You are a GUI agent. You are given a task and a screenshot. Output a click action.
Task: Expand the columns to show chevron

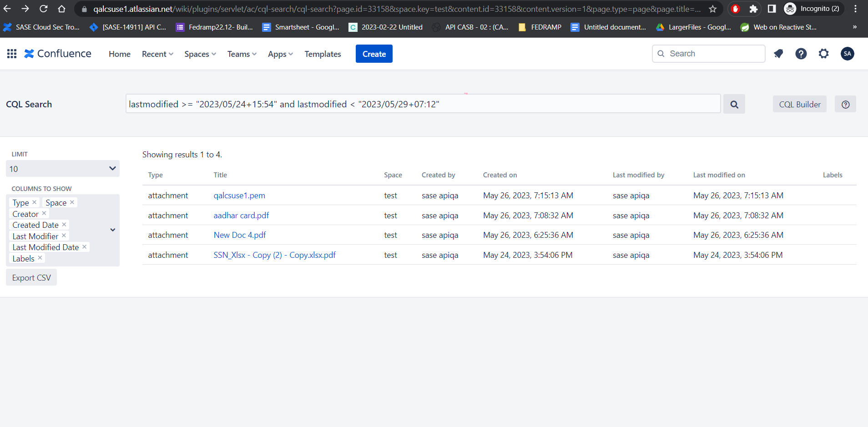pos(112,230)
